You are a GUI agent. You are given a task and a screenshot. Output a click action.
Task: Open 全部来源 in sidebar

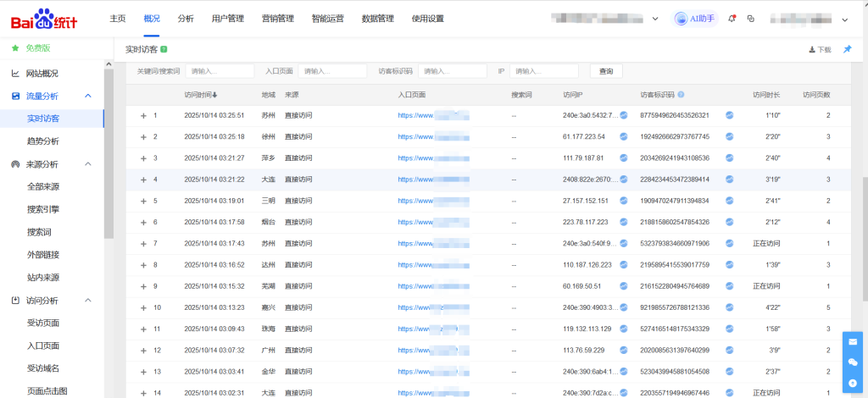(43, 187)
